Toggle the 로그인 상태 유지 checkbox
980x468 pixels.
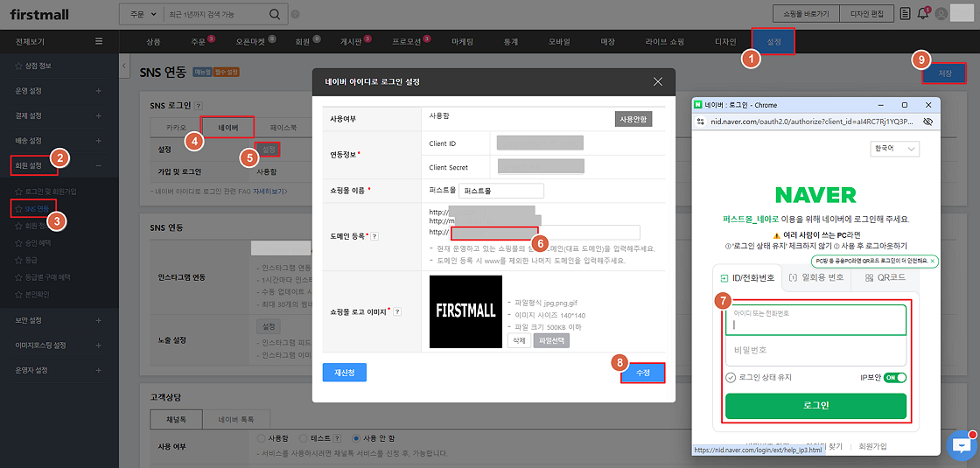click(731, 377)
